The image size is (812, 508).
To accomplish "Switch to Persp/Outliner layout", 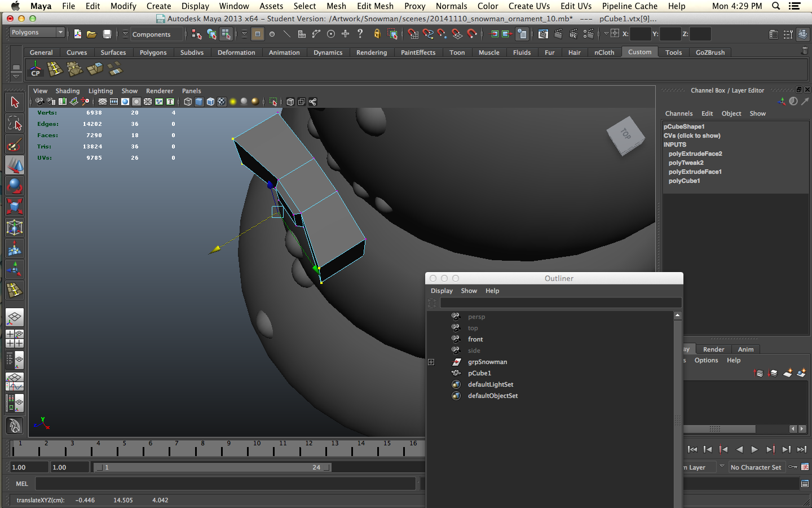I will click(x=15, y=359).
